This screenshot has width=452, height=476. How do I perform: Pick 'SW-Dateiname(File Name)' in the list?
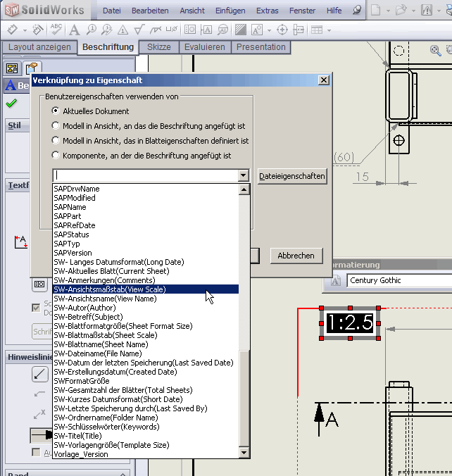point(97,353)
